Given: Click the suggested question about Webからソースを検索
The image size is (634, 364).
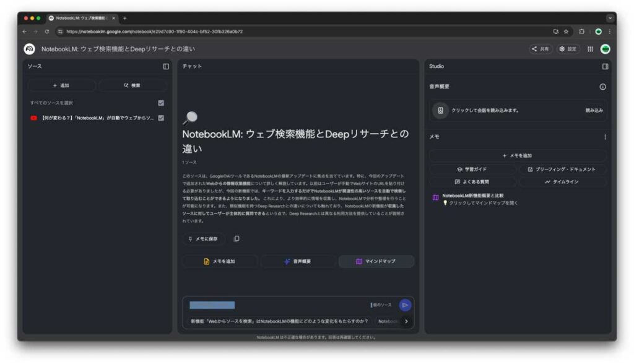Looking at the screenshot, I should click(279, 321).
